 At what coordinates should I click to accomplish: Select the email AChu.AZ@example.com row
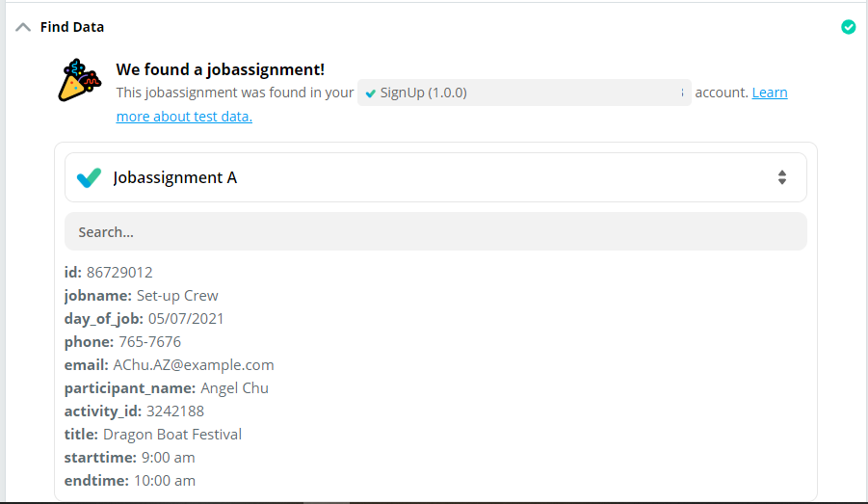coord(169,365)
